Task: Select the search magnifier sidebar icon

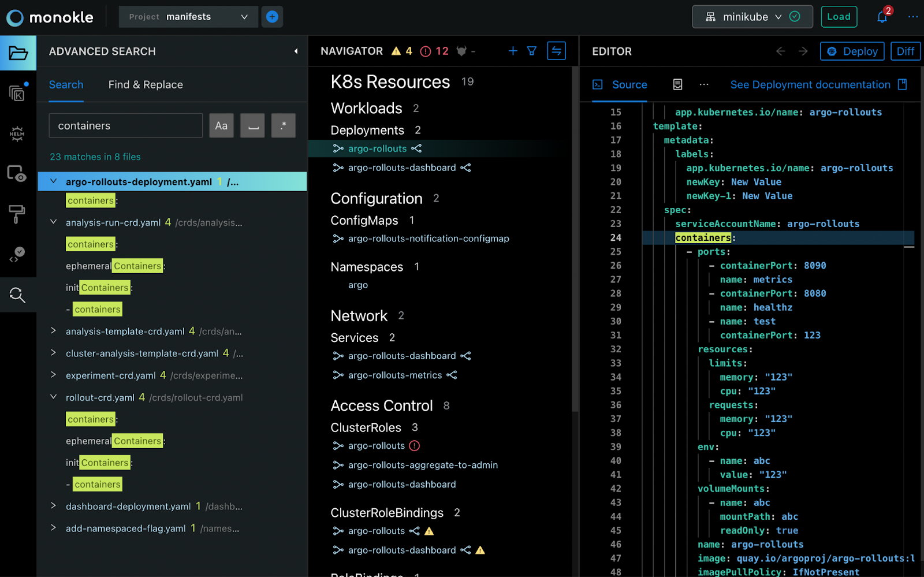Action: tap(17, 295)
